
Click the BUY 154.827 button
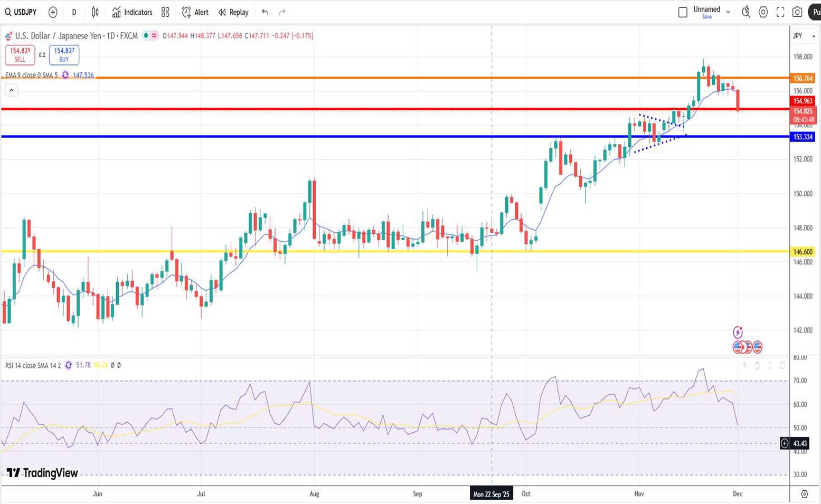point(64,55)
